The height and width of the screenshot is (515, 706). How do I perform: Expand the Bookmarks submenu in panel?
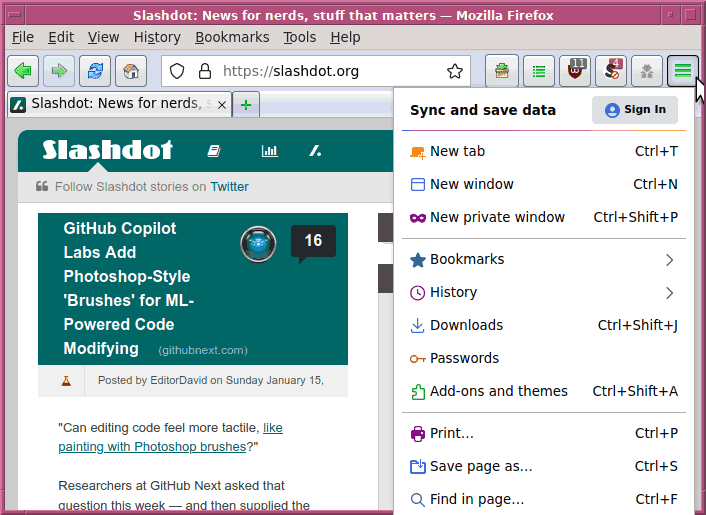click(543, 259)
